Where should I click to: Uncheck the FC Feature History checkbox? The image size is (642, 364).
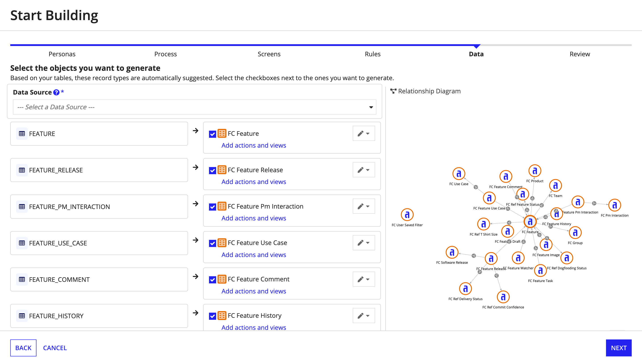(212, 316)
